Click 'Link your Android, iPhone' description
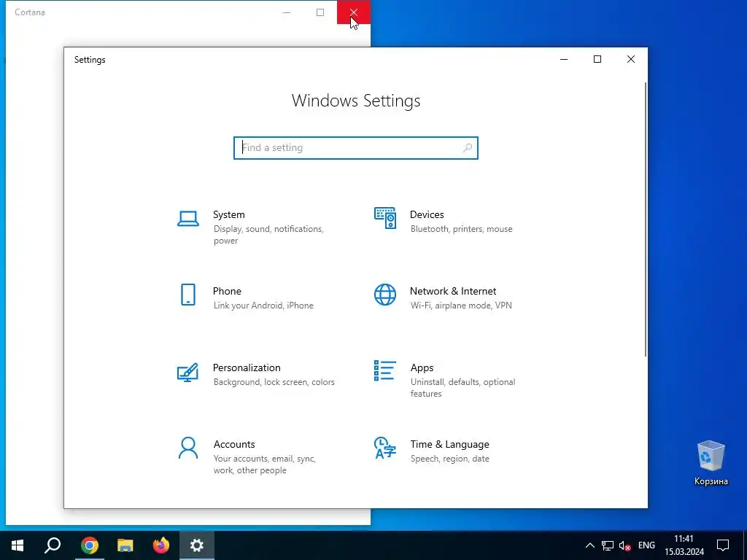 click(x=263, y=306)
